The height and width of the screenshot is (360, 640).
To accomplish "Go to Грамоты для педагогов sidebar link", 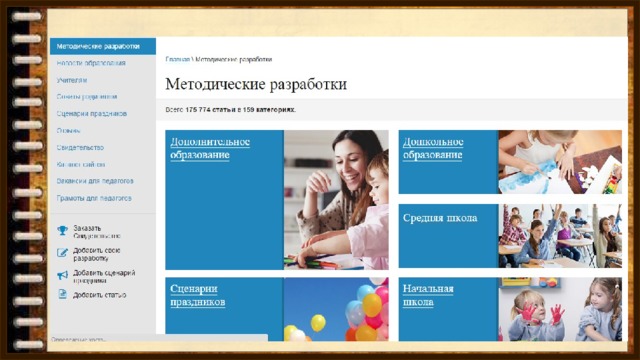I will [x=94, y=198].
